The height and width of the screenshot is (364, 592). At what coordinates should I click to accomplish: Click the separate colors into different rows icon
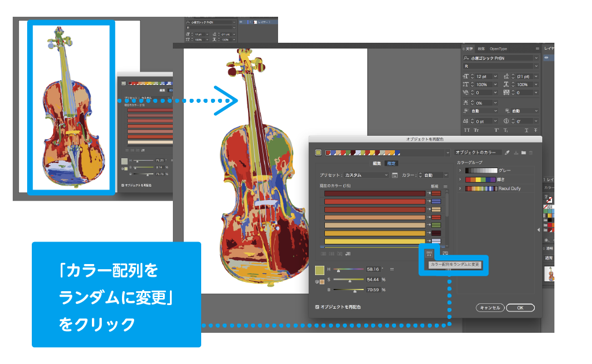pos(331,254)
